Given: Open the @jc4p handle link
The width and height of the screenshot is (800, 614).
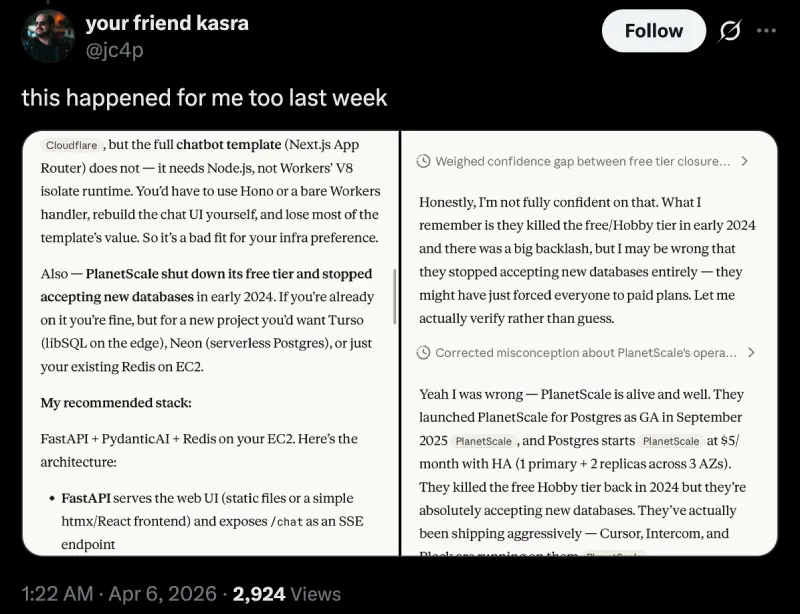Looking at the screenshot, I should [x=114, y=51].
